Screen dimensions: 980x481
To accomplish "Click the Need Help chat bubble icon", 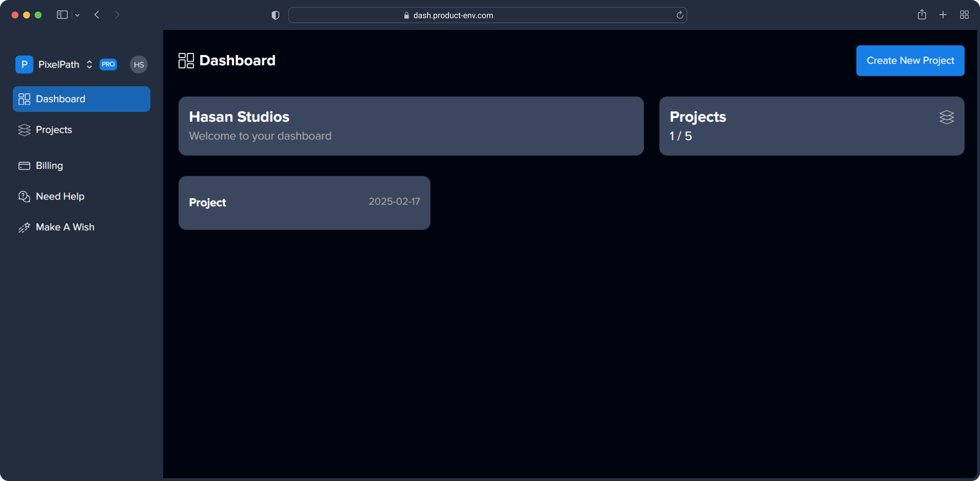I will pyautogui.click(x=24, y=197).
